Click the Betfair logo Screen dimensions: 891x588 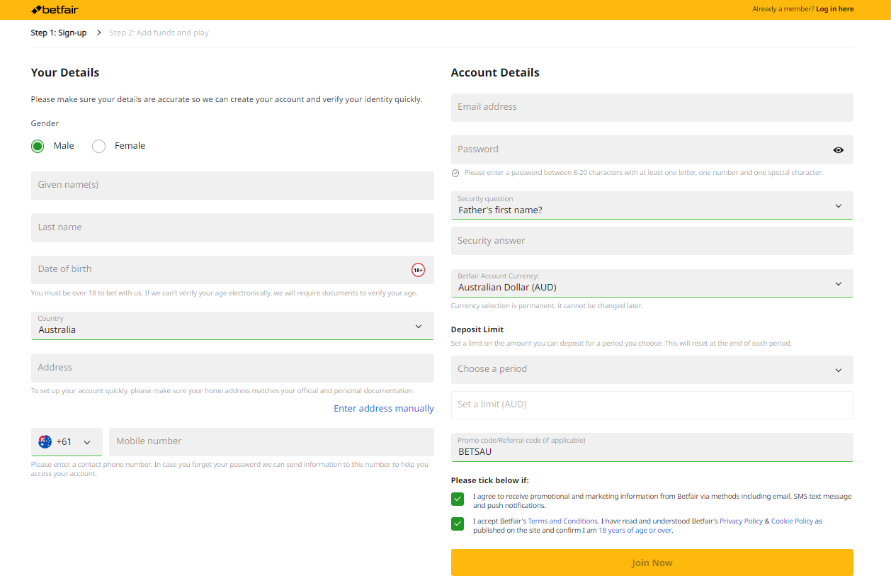[55, 10]
